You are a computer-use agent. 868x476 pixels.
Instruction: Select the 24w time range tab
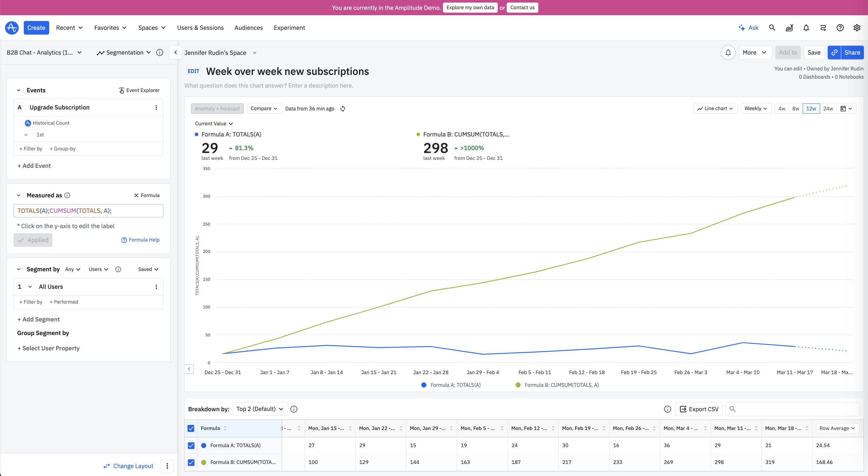828,109
